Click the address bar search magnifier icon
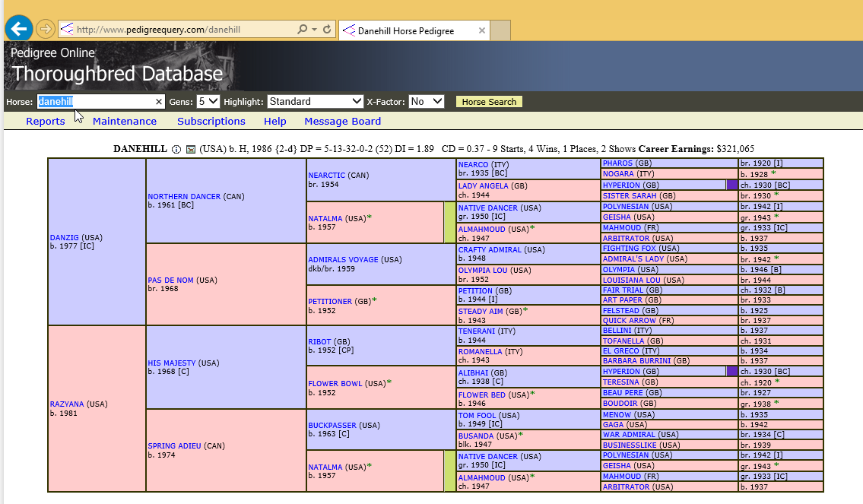 pos(302,30)
